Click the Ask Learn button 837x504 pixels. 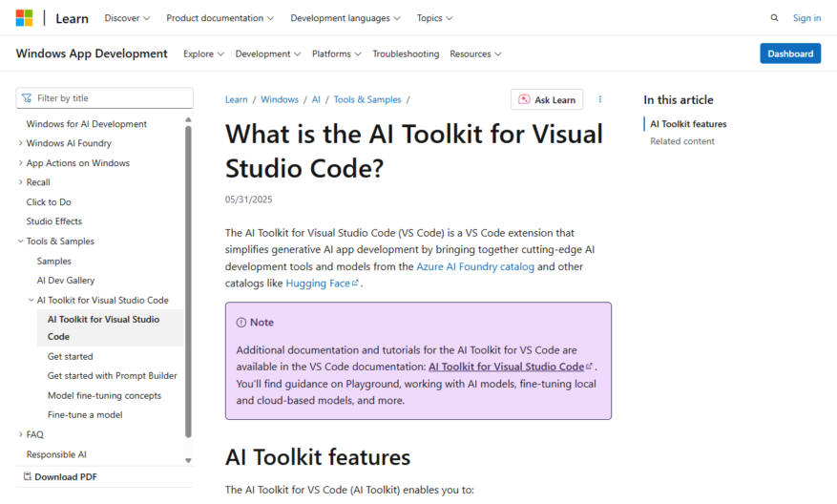(547, 99)
